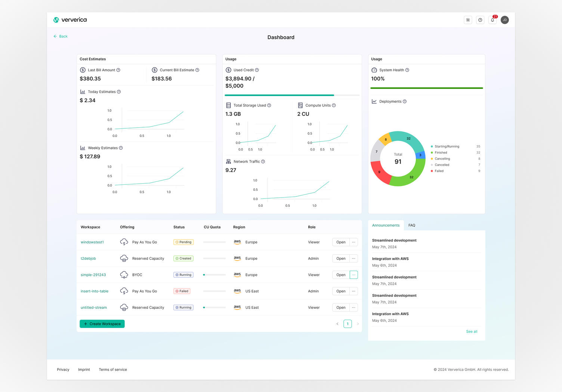The image size is (562, 392).
Task: Open more options for windowstest1 workspace
Action: click(x=353, y=242)
